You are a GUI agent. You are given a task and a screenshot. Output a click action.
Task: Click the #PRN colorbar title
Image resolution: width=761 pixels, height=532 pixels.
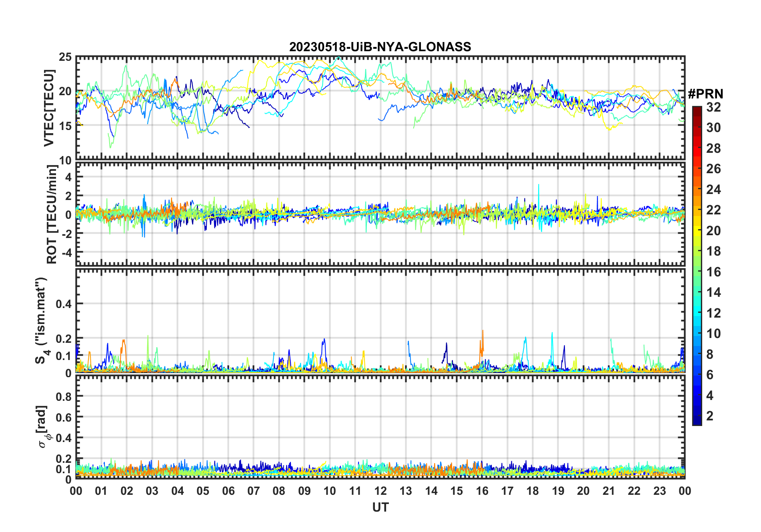coord(705,94)
